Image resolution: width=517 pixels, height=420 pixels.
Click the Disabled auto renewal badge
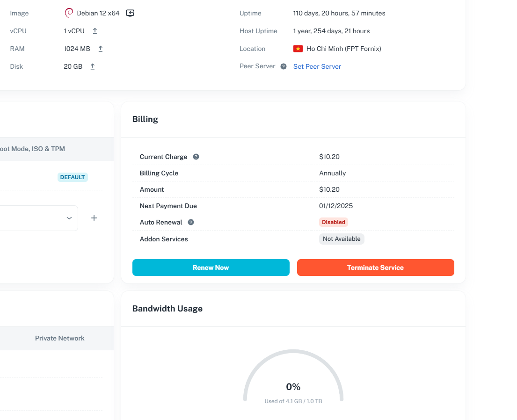point(334,222)
